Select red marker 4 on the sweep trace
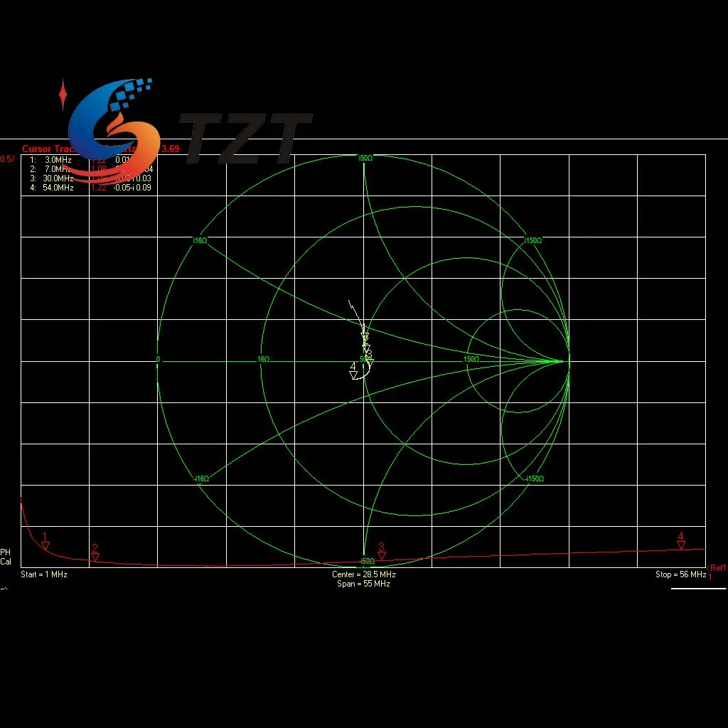This screenshot has width=728, height=728. [681, 541]
